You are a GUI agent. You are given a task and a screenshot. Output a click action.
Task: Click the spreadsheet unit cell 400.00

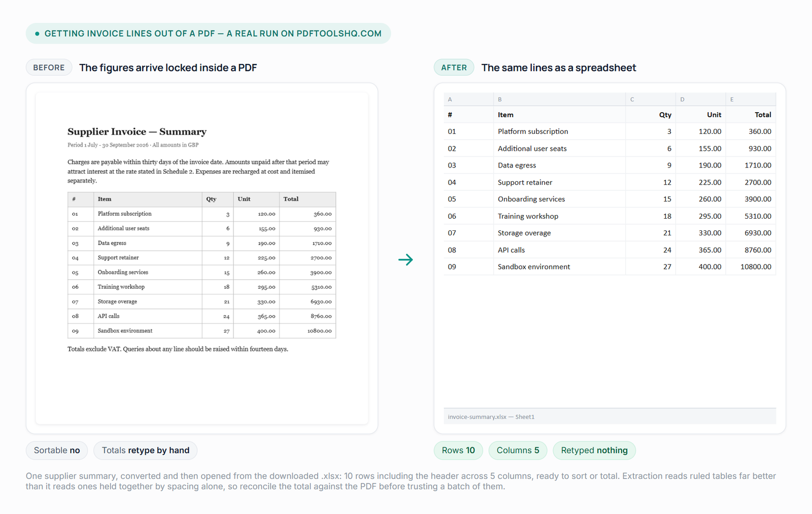tap(700, 267)
